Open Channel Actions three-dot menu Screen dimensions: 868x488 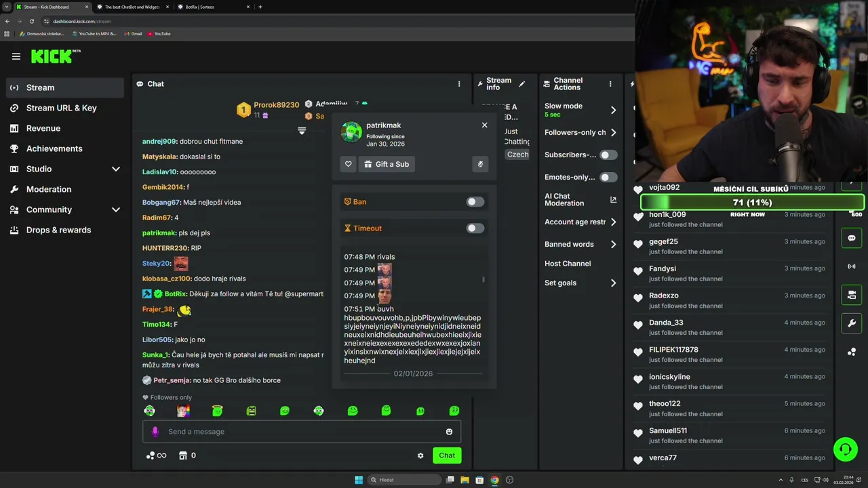point(610,84)
